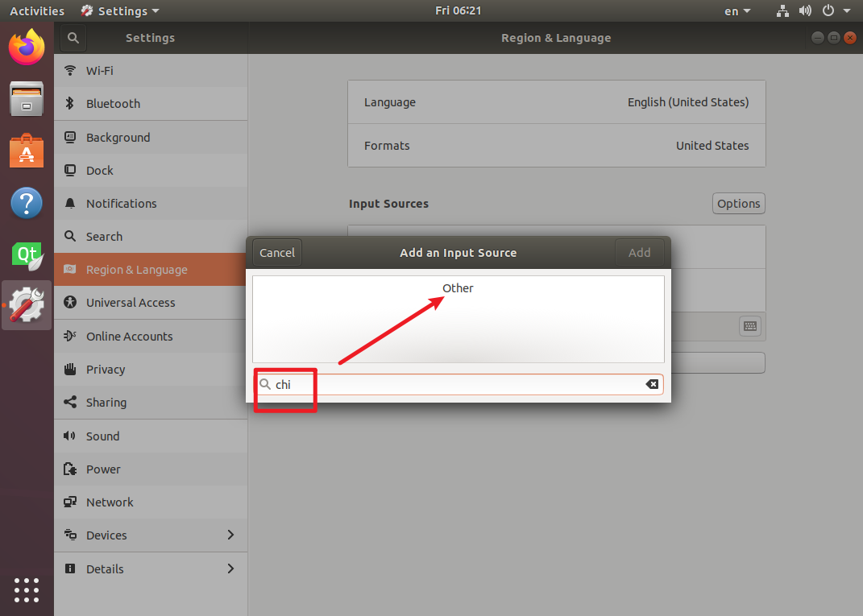The image size is (863, 616).
Task: Open the 'en' input source dropdown
Action: click(737, 11)
